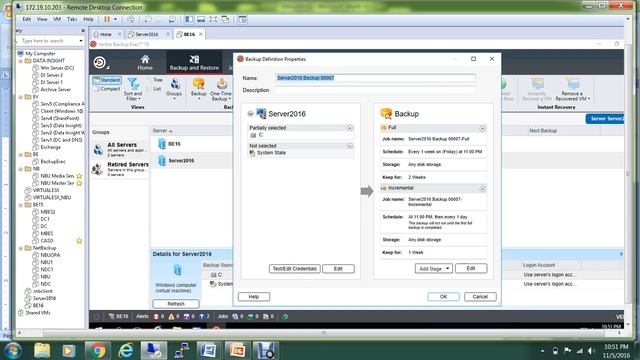Open Chrome from the taskbar

pyautogui.click(x=97, y=350)
